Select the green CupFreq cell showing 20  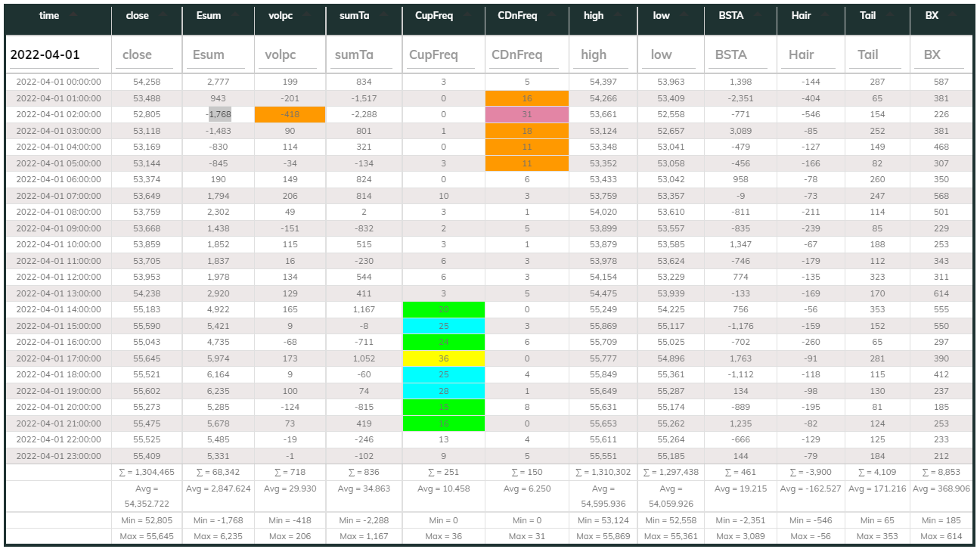[443, 309]
